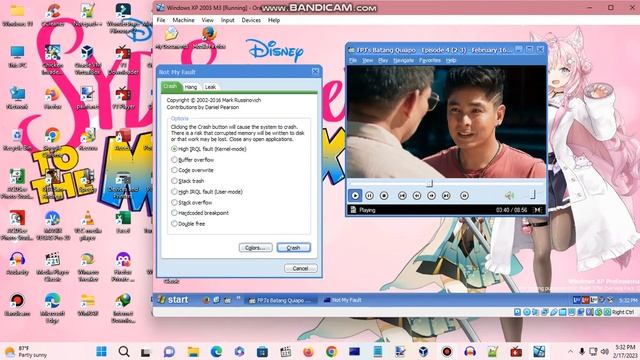Click the media player volume slider
The height and width of the screenshot is (360, 640).
point(533,195)
